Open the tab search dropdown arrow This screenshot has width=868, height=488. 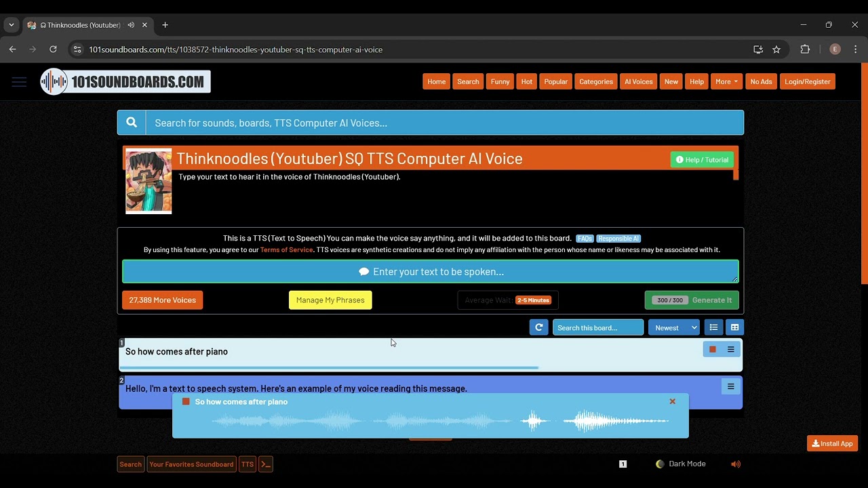coord(11,25)
